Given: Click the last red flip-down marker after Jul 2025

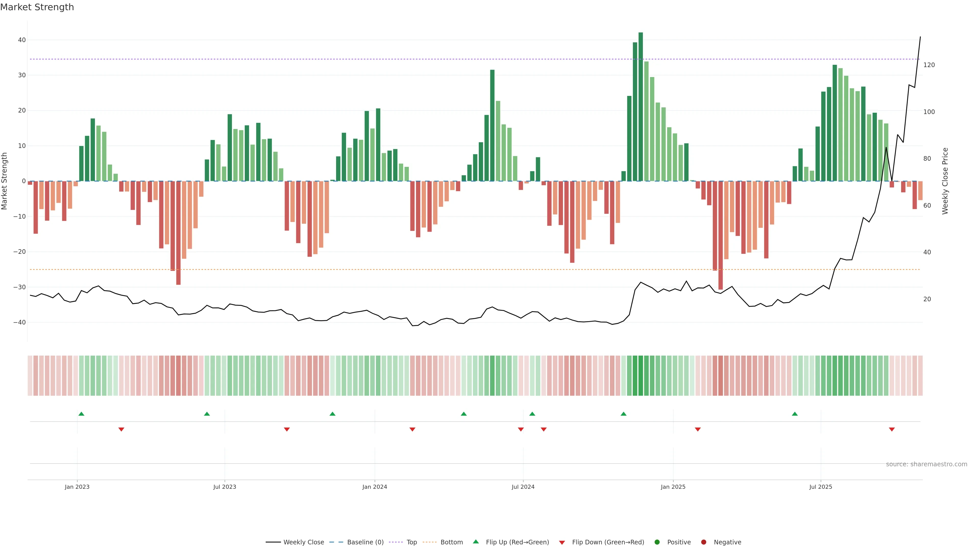Looking at the screenshot, I should [892, 429].
